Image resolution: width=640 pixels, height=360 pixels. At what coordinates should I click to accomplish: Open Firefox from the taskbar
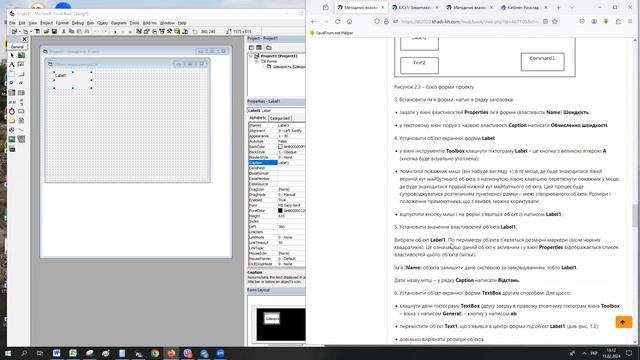(171, 353)
